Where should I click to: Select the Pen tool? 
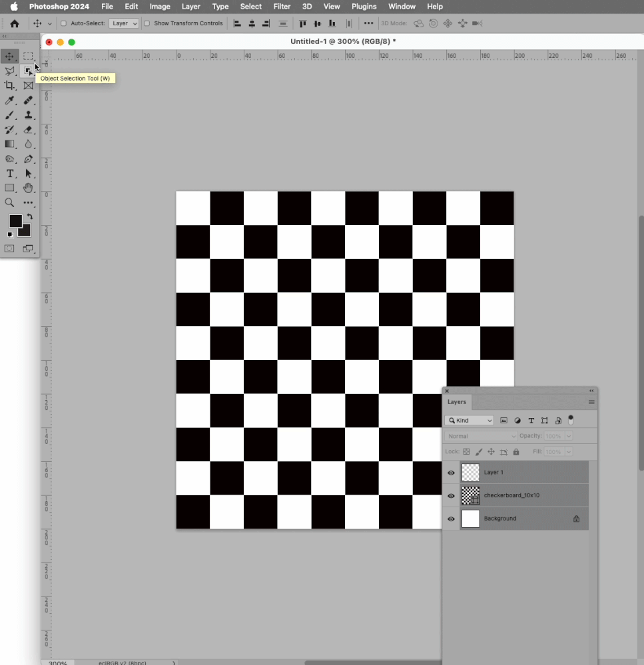pos(28,159)
